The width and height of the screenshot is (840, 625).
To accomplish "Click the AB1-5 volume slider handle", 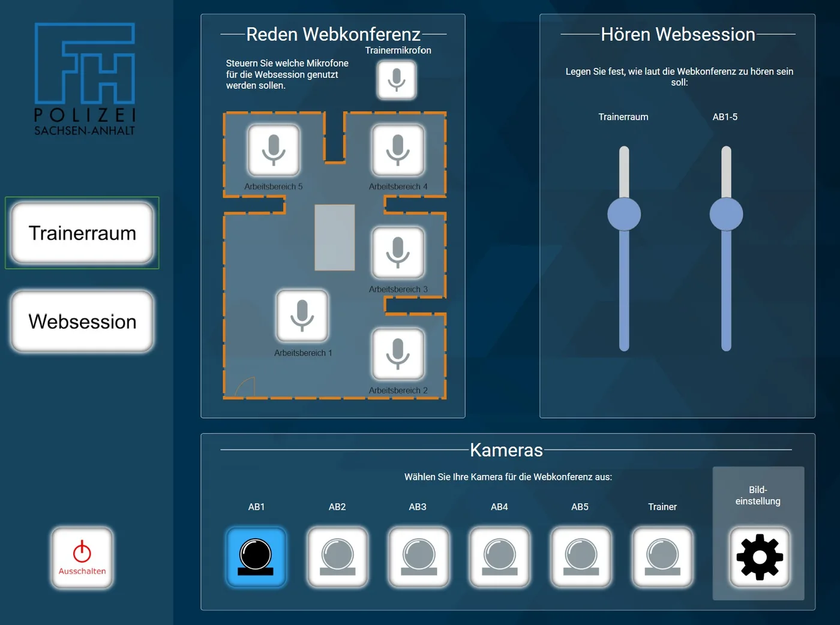I will click(726, 214).
